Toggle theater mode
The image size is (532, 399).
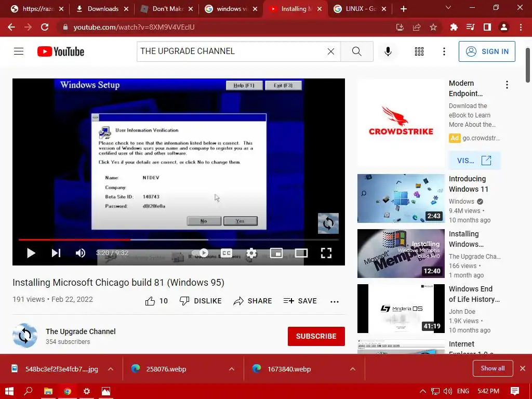(301, 253)
